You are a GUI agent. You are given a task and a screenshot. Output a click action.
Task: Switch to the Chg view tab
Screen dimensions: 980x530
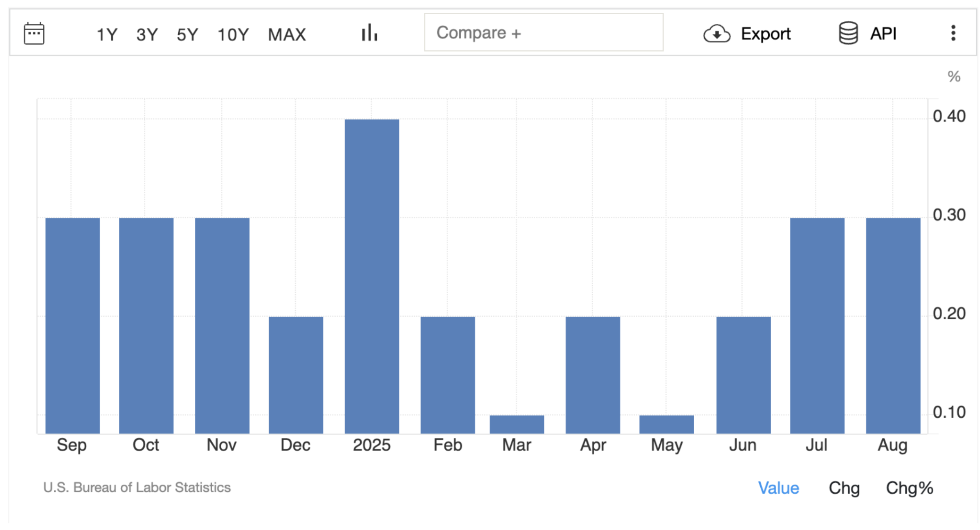tap(844, 488)
